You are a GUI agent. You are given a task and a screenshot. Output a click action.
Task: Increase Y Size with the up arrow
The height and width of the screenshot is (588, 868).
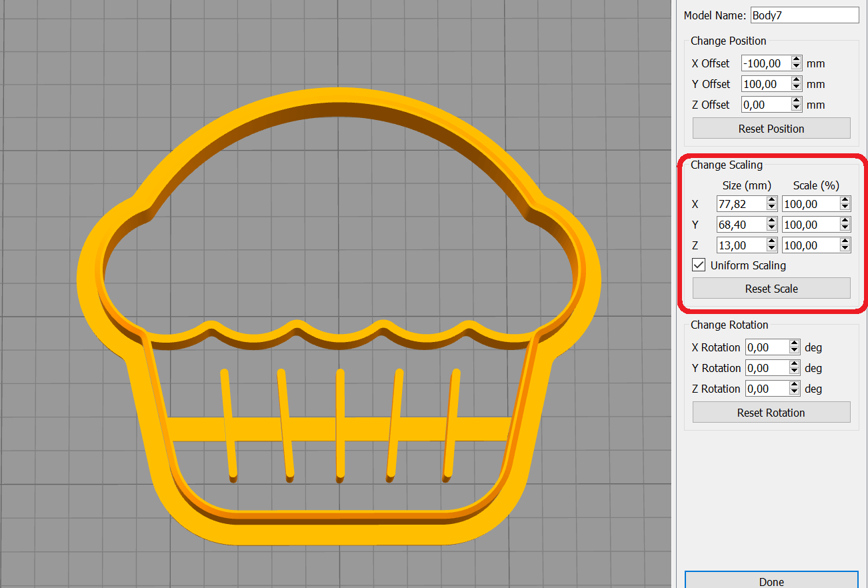tap(772, 221)
